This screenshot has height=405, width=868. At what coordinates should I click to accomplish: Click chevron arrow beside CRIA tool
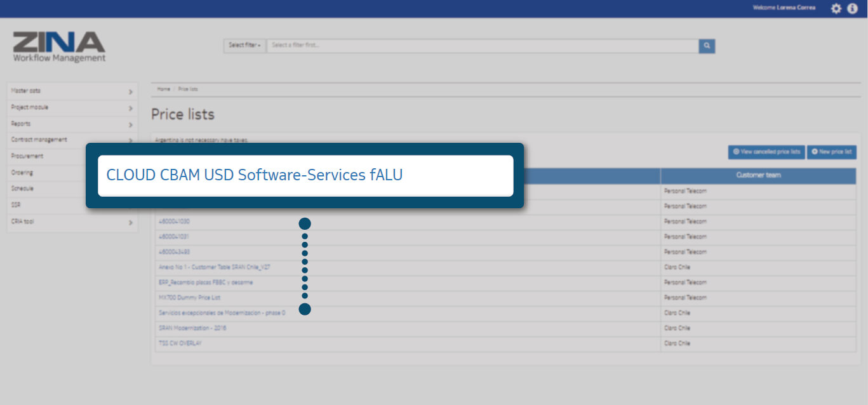coord(130,223)
